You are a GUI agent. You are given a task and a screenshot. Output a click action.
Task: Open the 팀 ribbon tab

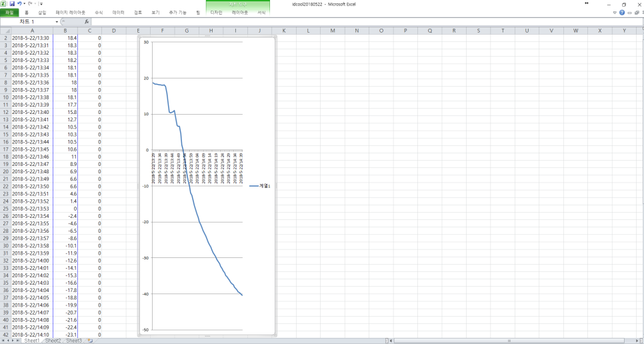click(x=198, y=13)
